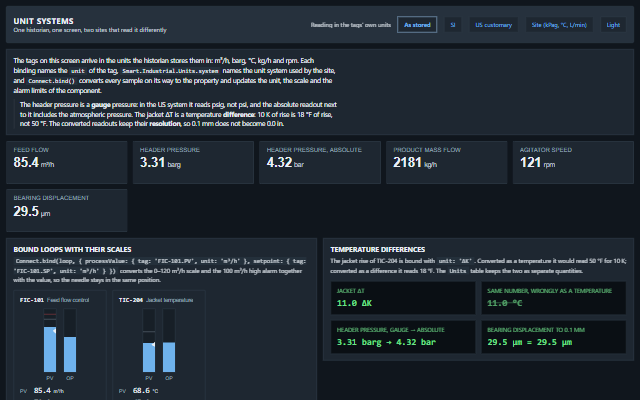
Task: Click the "Jacket temperature" loop description
Action: tap(169, 300)
